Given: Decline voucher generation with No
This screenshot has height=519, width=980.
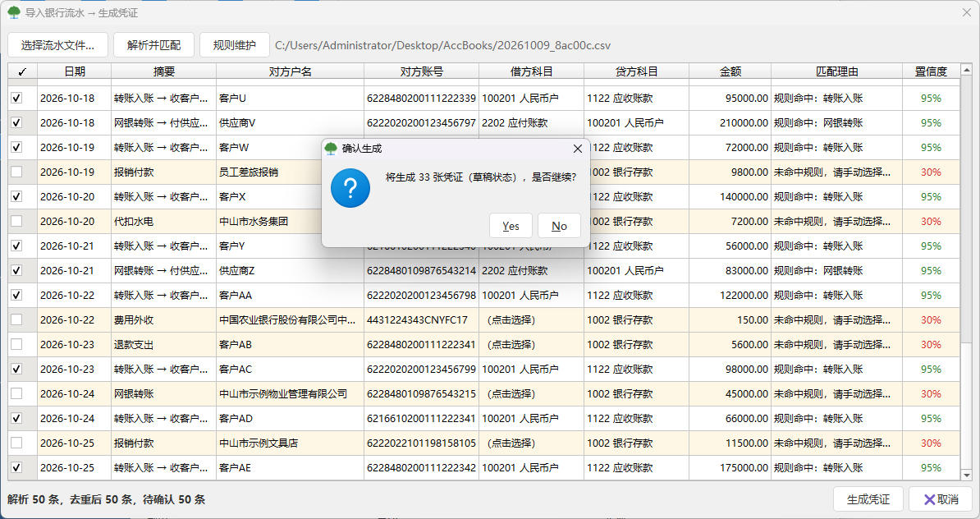Looking at the screenshot, I should click(x=560, y=226).
